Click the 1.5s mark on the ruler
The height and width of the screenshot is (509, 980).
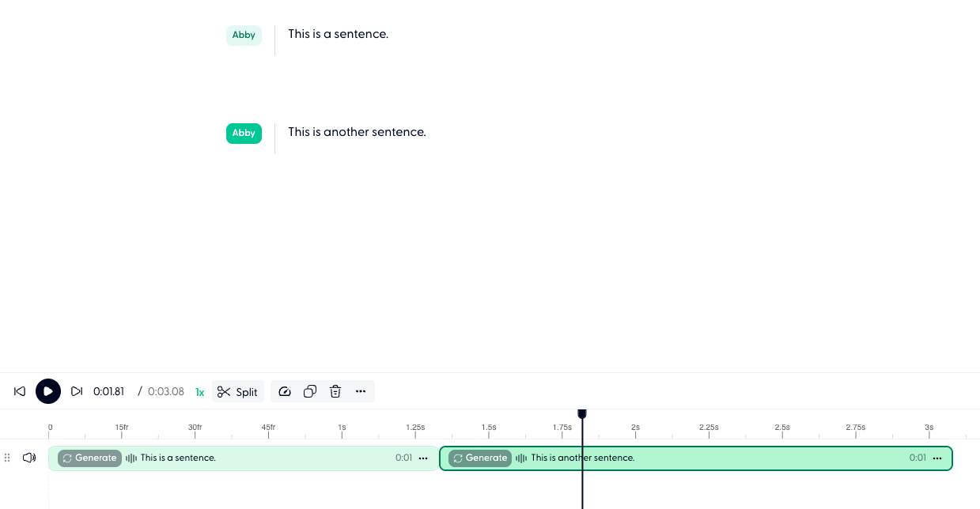tap(489, 428)
